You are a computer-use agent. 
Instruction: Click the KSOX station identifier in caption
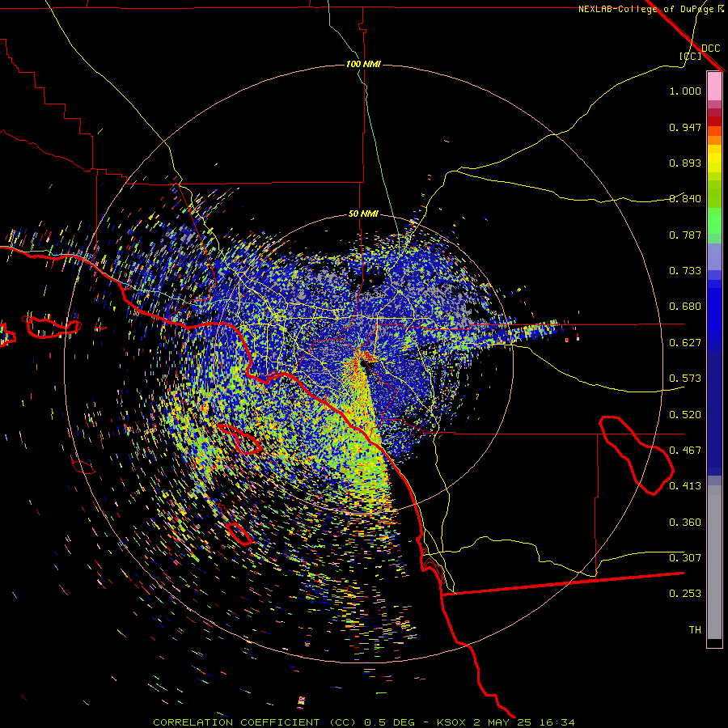(x=452, y=722)
